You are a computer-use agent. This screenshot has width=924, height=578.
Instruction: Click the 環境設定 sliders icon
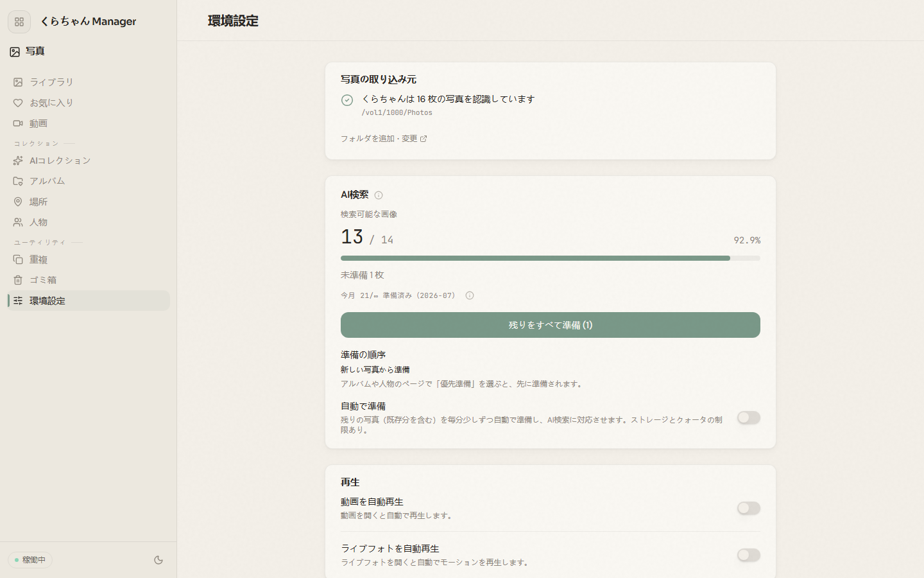(x=18, y=301)
